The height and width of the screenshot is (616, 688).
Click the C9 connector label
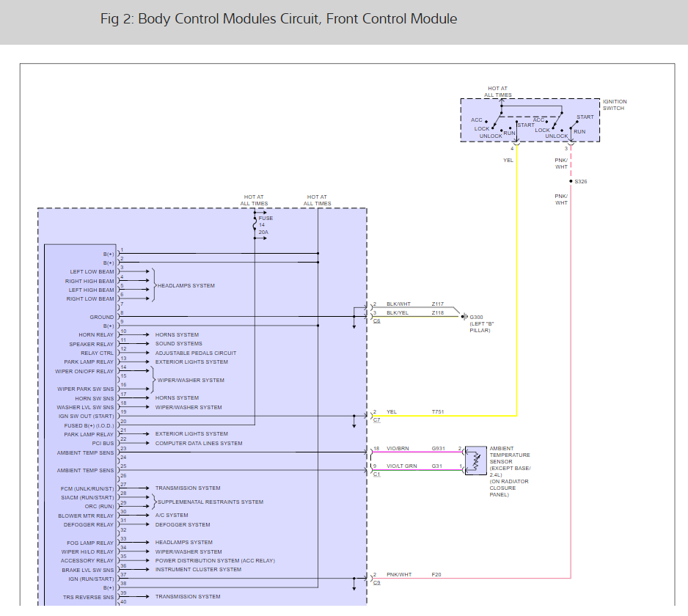(x=377, y=583)
